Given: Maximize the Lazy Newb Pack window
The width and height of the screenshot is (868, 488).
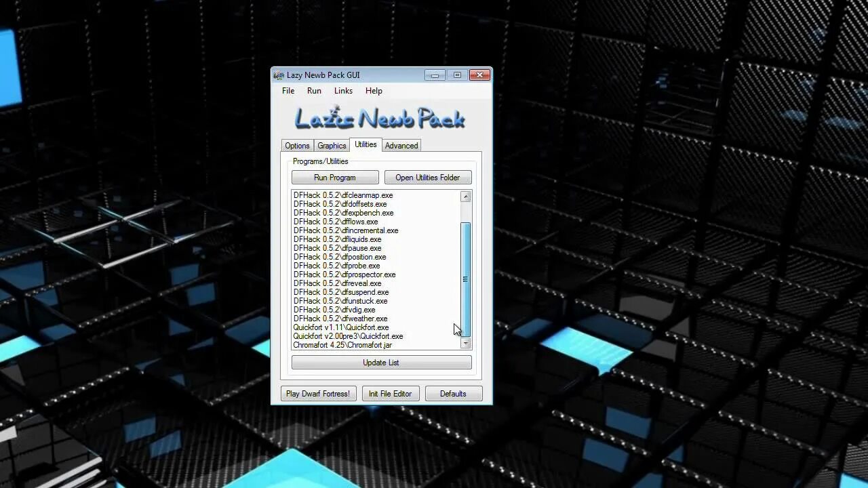Looking at the screenshot, I should [x=457, y=75].
